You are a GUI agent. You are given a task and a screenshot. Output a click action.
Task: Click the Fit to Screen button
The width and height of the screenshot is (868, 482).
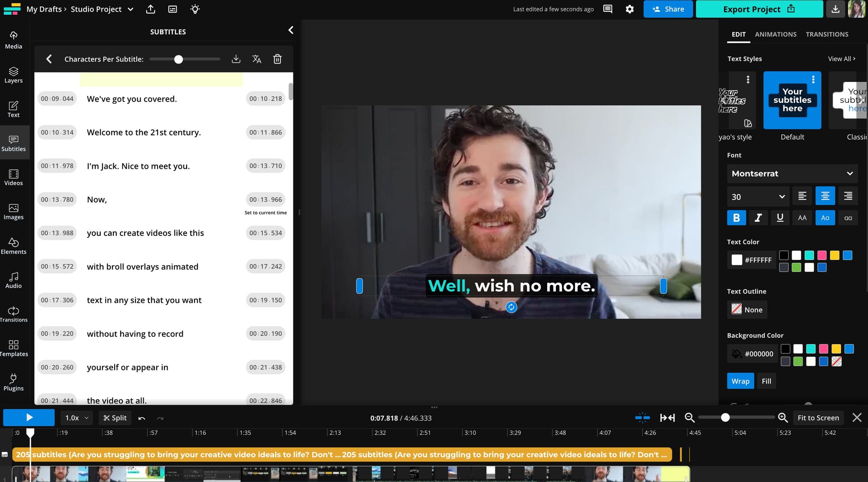818,418
